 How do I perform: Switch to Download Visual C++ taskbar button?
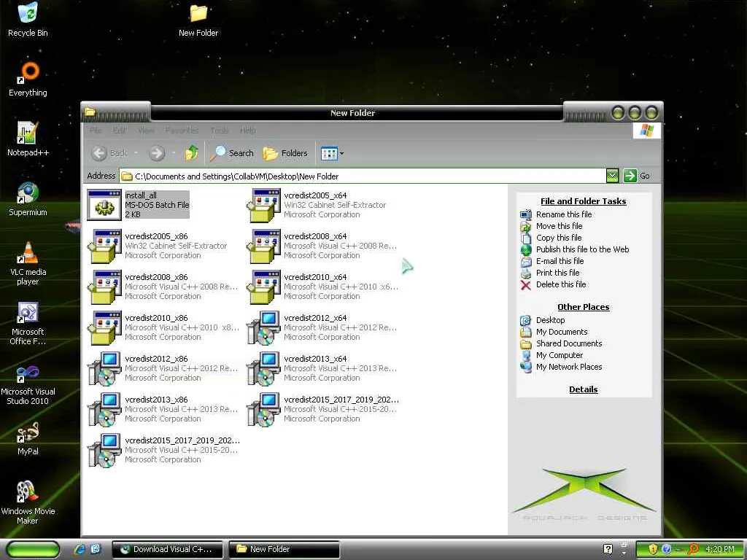coord(168,549)
